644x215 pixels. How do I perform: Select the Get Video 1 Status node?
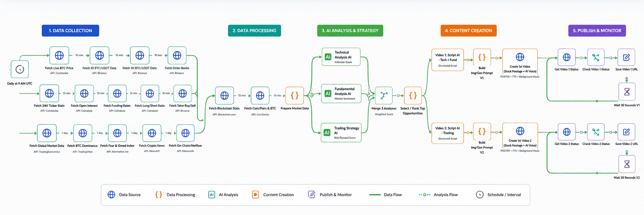pos(567,57)
